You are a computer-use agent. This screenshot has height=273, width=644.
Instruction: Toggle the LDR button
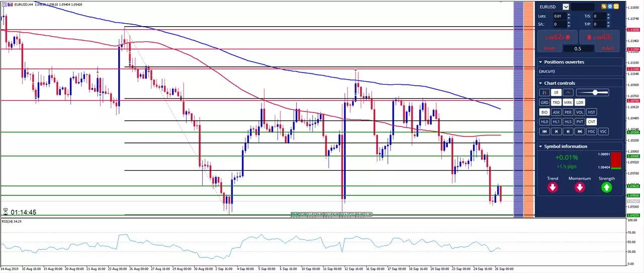tap(580, 102)
